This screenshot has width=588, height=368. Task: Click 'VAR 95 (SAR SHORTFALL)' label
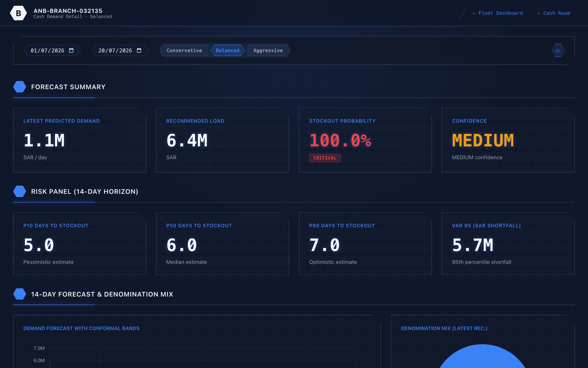click(x=486, y=226)
